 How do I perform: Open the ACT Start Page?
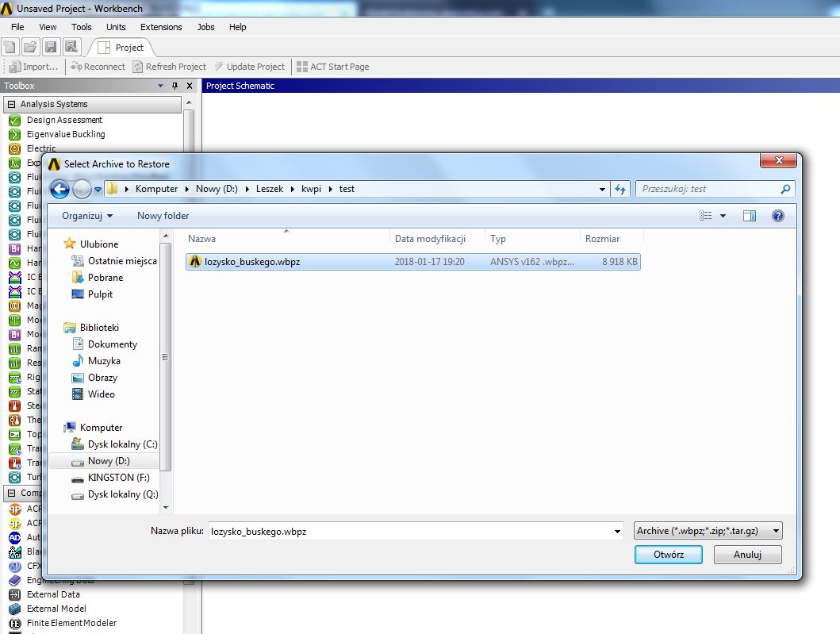tap(332, 67)
